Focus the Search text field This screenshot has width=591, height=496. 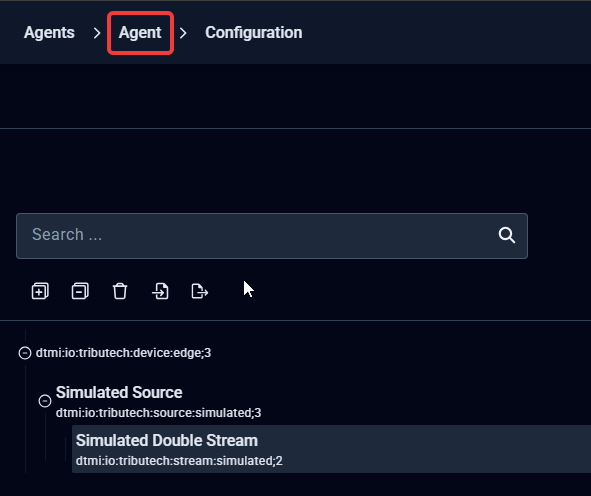pos(272,236)
